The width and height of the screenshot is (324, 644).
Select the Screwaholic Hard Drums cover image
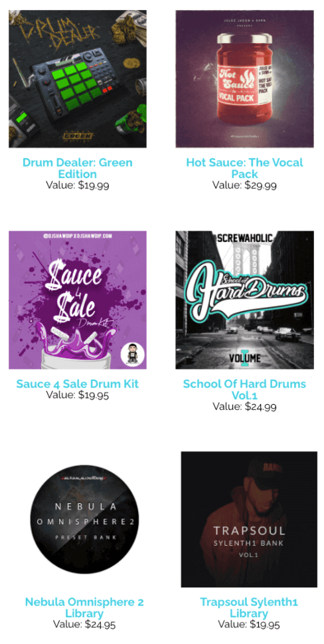click(244, 300)
